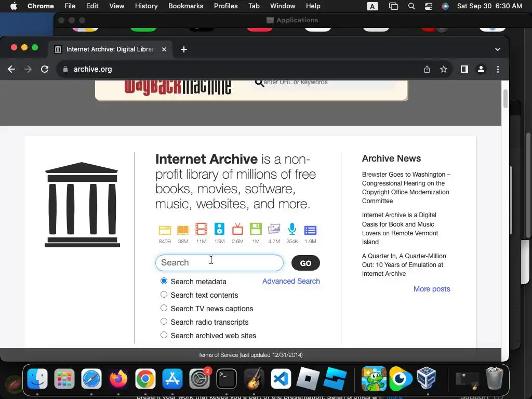Reload the archive.org page
Screen dimensions: 532x399
(x=45, y=69)
